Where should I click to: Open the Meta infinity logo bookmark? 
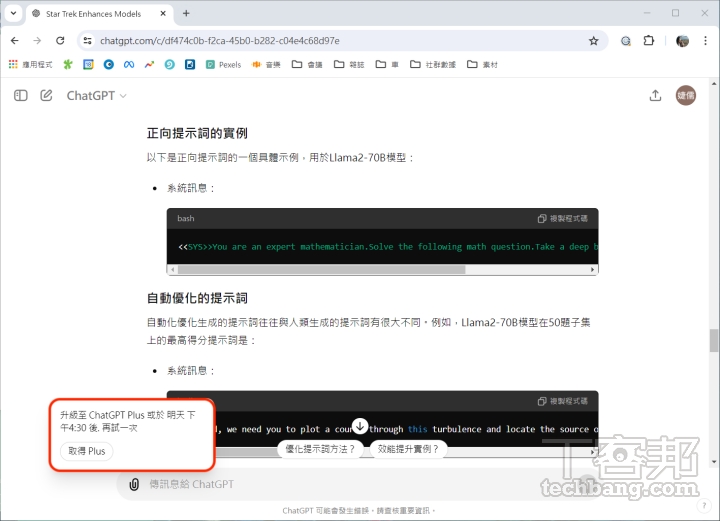point(129,65)
